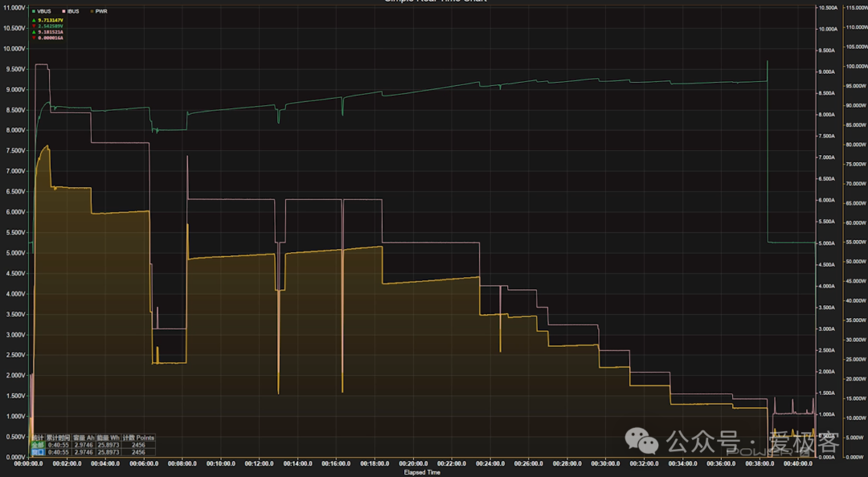Click the brown PWR legend color square
This screenshot has height=477, width=868.
coord(92,11)
